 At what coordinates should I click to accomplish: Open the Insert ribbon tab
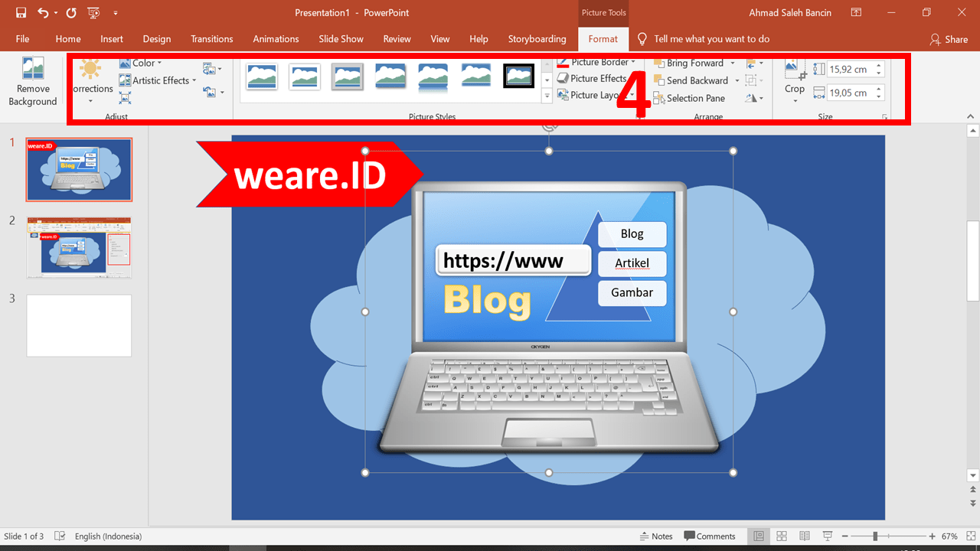point(112,39)
